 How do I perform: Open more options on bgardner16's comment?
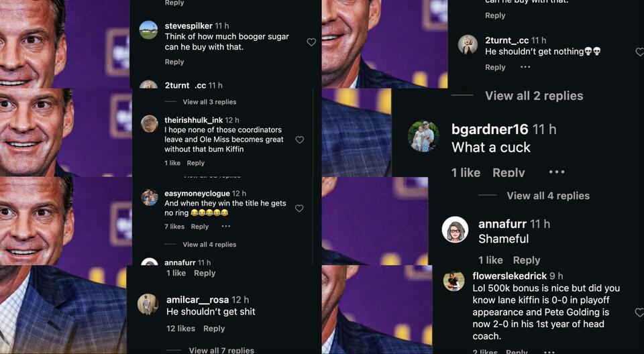tap(556, 172)
